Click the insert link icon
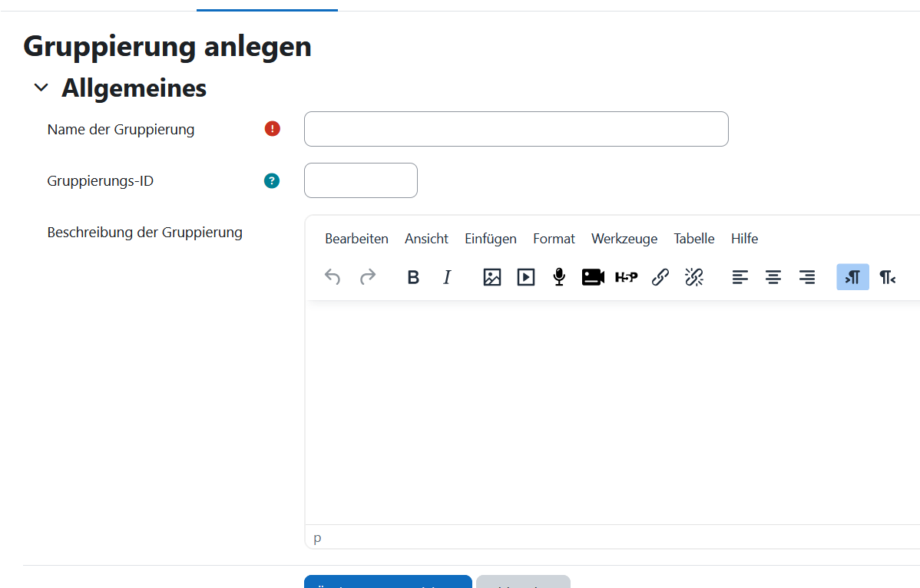Screen dimensions: 920x588 point(660,277)
